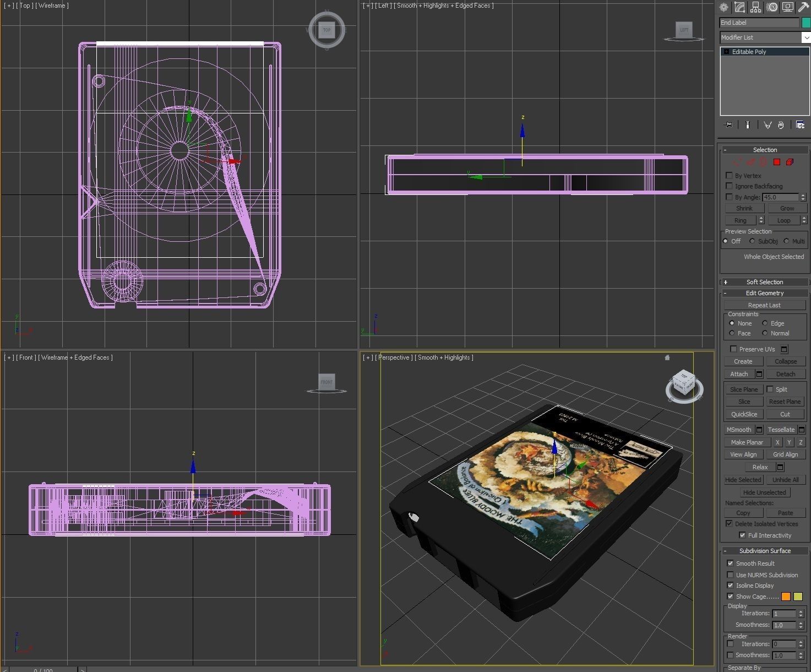
Task: Expand the Soft Selection rollout
Action: coord(765,282)
